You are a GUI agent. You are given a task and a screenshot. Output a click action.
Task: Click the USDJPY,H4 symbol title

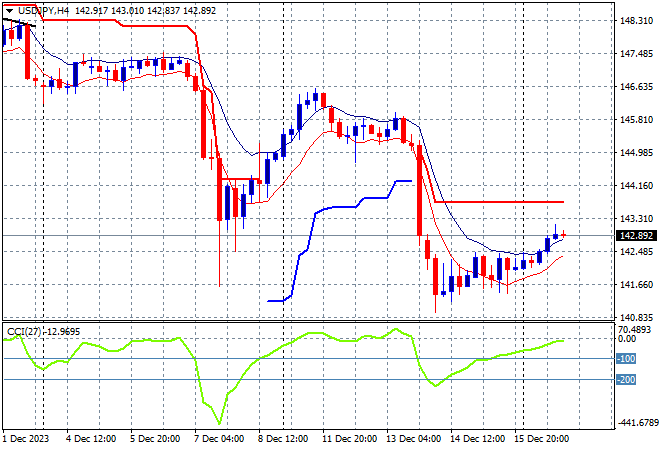(41, 9)
